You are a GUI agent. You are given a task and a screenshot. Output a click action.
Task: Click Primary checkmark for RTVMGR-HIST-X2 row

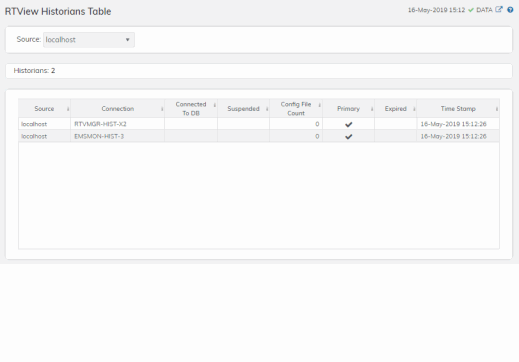pos(349,124)
